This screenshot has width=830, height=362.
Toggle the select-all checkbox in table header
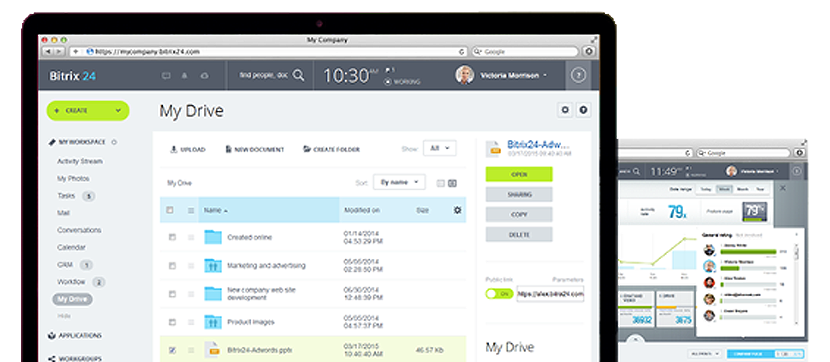pos(170,210)
